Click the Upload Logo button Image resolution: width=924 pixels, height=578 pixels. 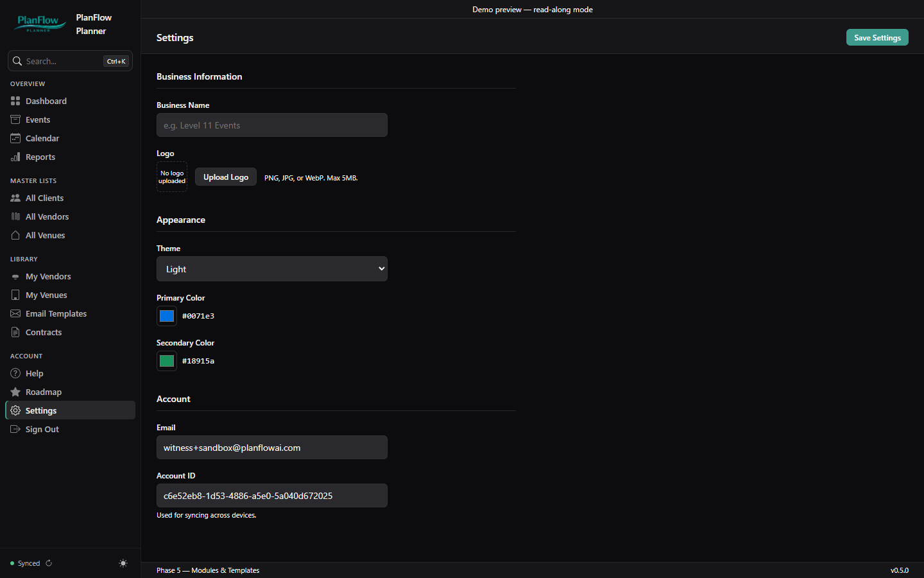pos(226,177)
